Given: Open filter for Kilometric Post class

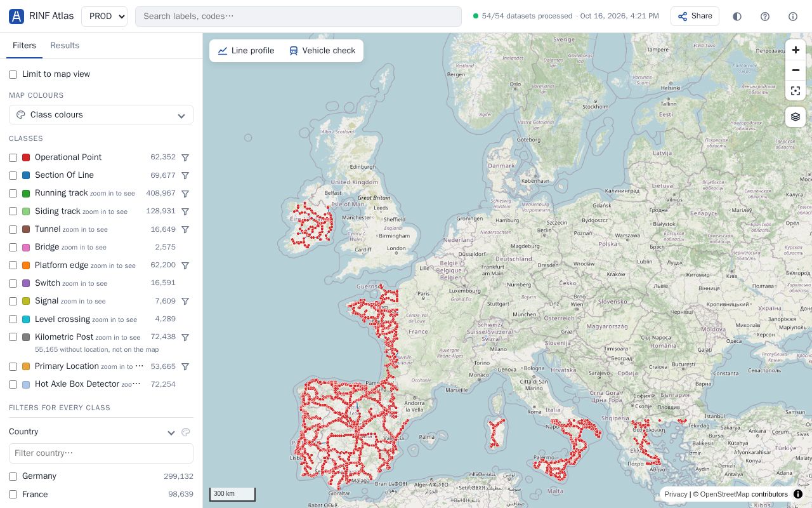Looking at the screenshot, I should [185, 337].
